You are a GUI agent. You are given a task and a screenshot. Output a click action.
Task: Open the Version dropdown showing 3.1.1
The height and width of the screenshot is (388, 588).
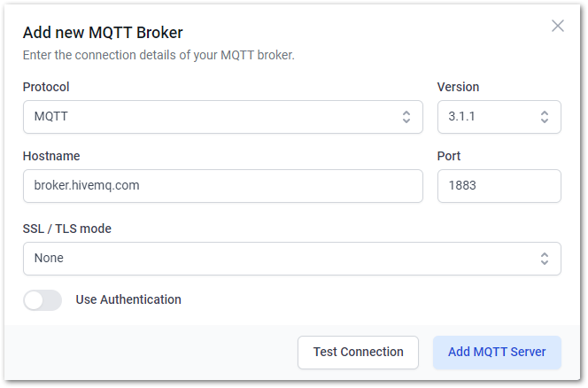(x=499, y=117)
